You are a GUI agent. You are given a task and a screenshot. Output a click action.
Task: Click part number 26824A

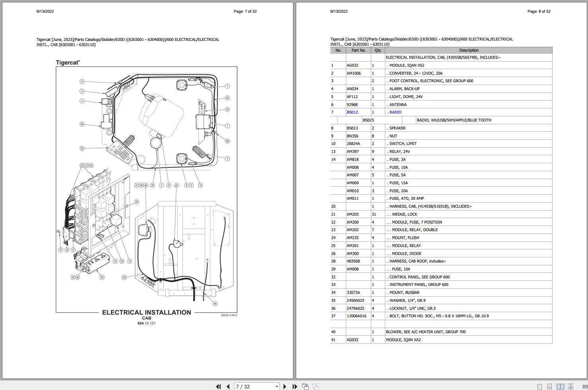pos(353,144)
